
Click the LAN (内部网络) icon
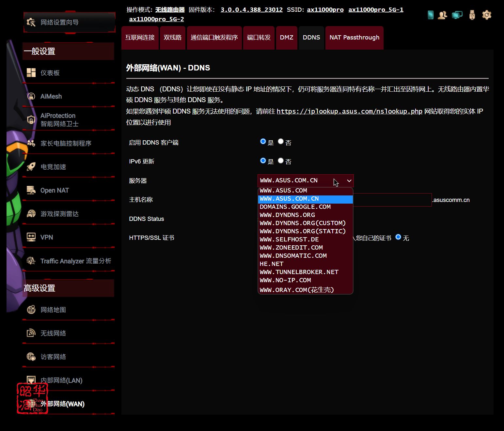pos(31,380)
